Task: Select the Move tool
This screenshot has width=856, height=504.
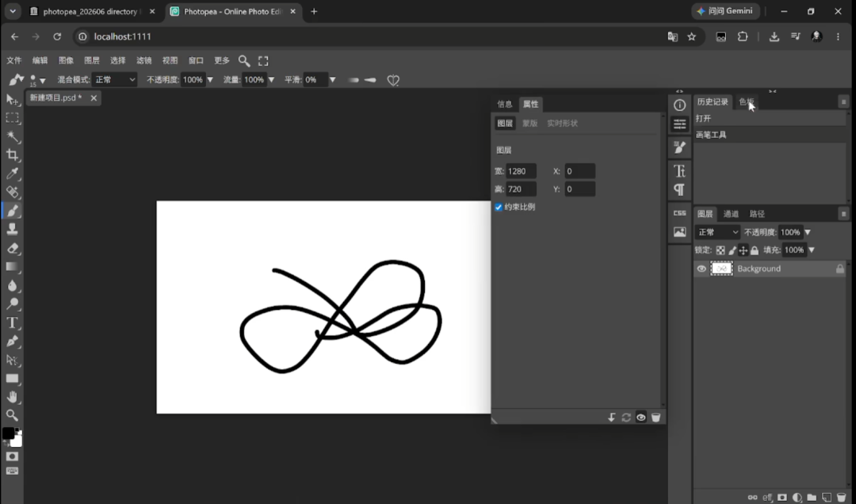Action: click(12, 99)
